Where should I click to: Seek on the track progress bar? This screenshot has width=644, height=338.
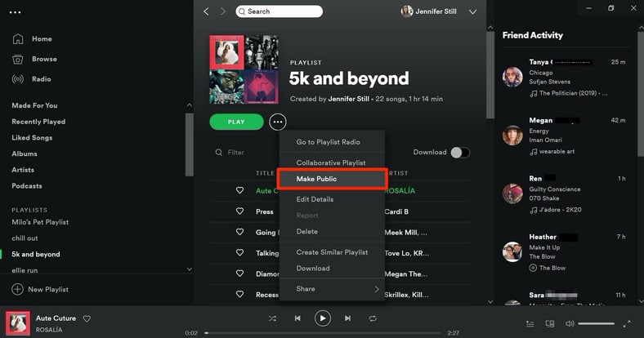tap(323, 333)
